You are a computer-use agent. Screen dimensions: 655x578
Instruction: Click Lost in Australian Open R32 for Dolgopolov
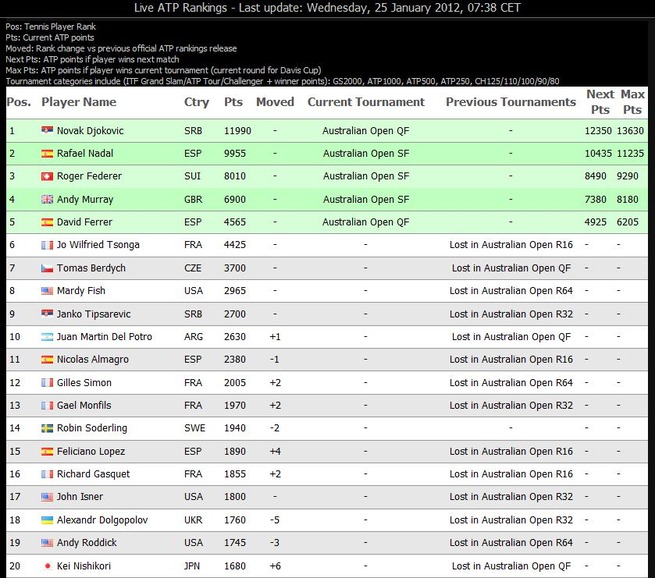click(511, 520)
